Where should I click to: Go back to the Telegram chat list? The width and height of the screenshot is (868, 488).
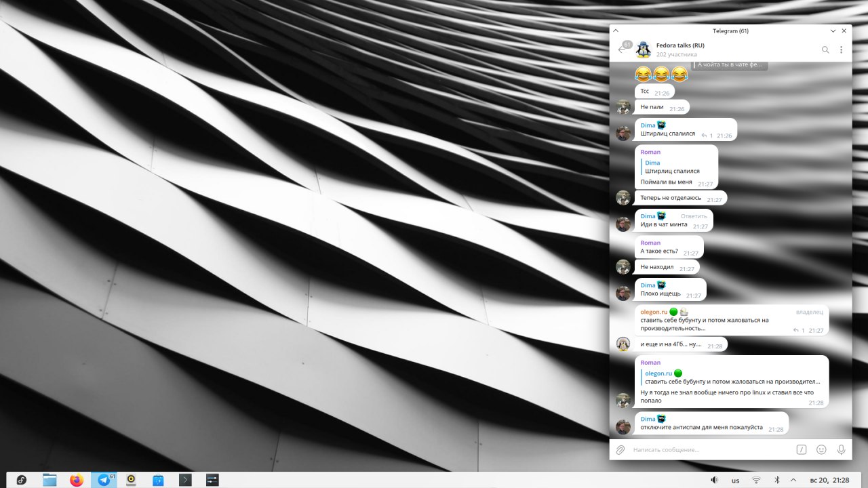click(622, 49)
